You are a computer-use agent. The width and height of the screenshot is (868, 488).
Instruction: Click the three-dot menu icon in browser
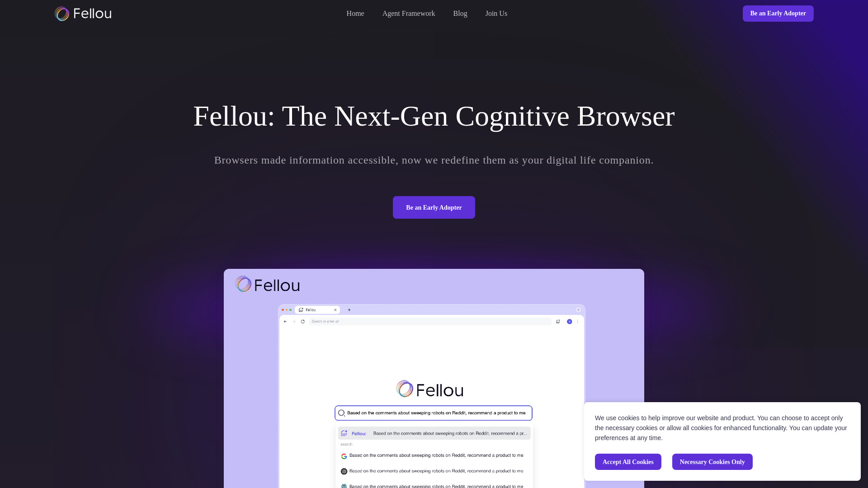coord(578,321)
